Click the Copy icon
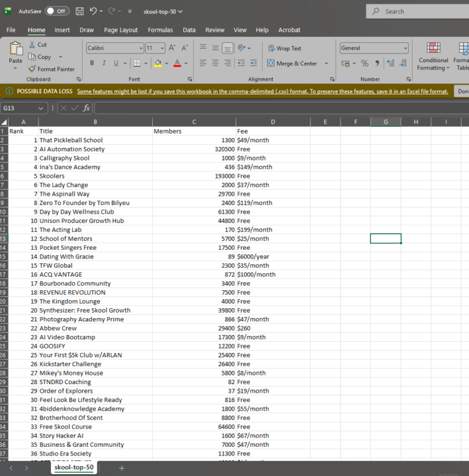Screen dimensions: 469x476 tap(32, 57)
